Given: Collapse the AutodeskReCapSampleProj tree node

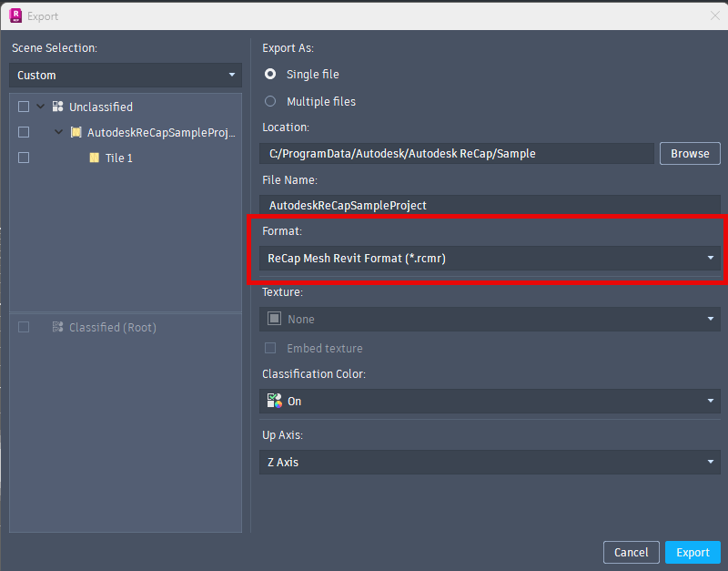Looking at the screenshot, I should coord(58,132).
